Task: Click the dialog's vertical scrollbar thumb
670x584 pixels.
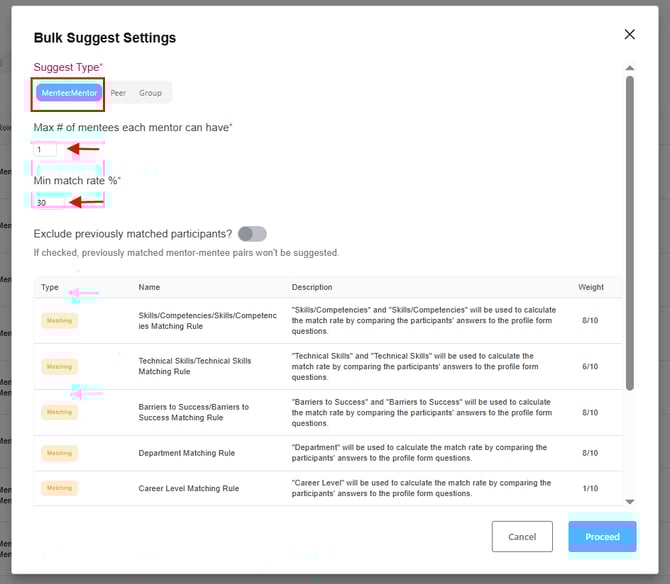Action: click(x=629, y=230)
